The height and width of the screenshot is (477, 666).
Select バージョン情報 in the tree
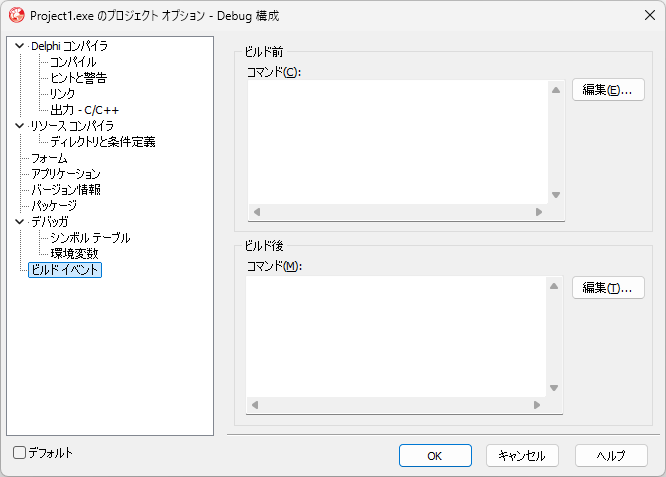click(65, 190)
